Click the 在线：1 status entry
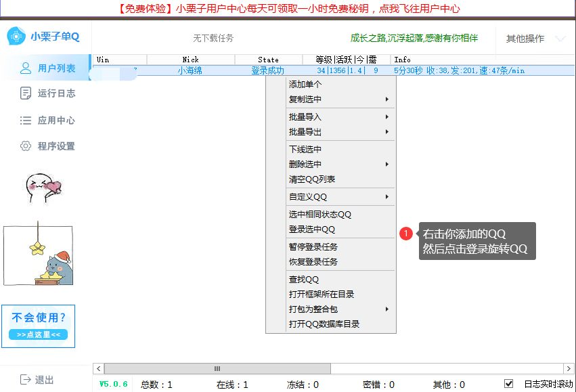The height and width of the screenshot is (392, 576). coord(232,385)
